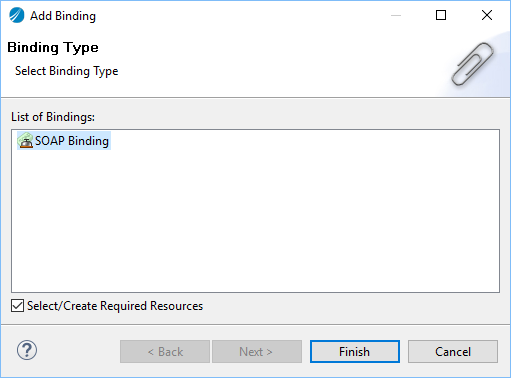The width and height of the screenshot is (511, 378).
Task: Cancel the Add Binding dialog
Action: pyautogui.click(x=453, y=351)
